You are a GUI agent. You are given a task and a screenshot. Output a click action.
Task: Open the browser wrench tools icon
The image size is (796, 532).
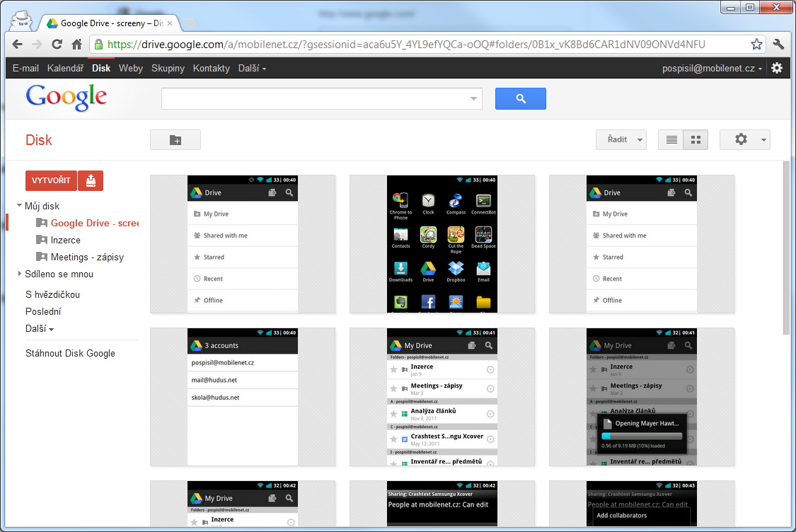tap(778, 43)
